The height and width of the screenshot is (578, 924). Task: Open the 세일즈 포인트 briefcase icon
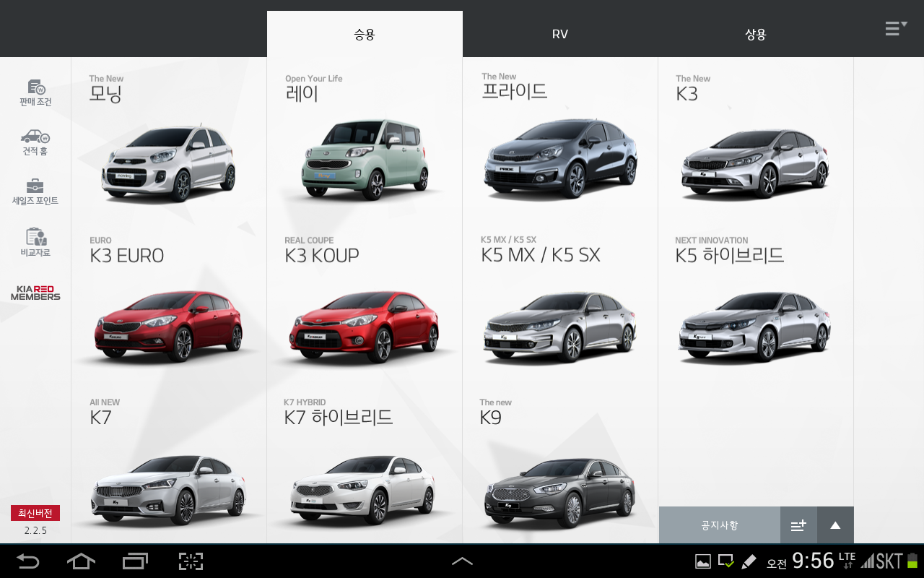(35, 191)
